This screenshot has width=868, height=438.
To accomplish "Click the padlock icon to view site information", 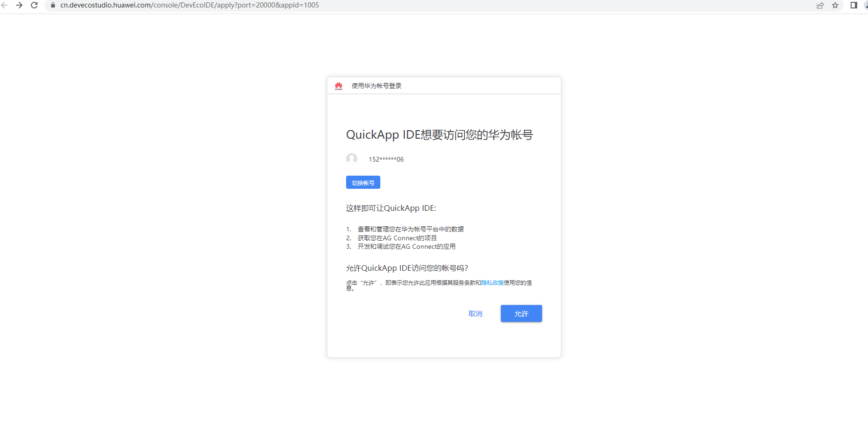I will click(52, 5).
